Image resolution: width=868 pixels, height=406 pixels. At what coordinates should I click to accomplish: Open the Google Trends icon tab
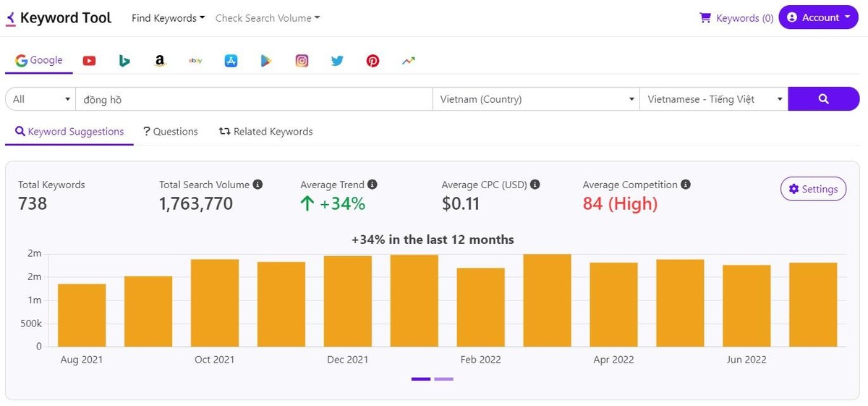pos(409,61)
